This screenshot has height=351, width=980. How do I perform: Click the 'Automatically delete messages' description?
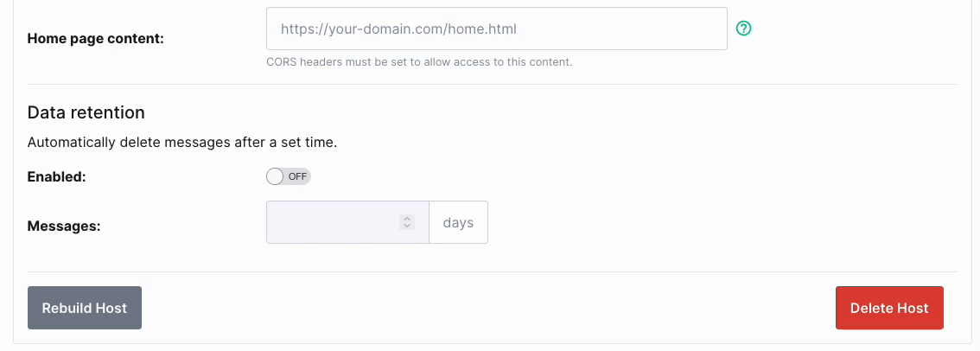[x=182, y=143]
